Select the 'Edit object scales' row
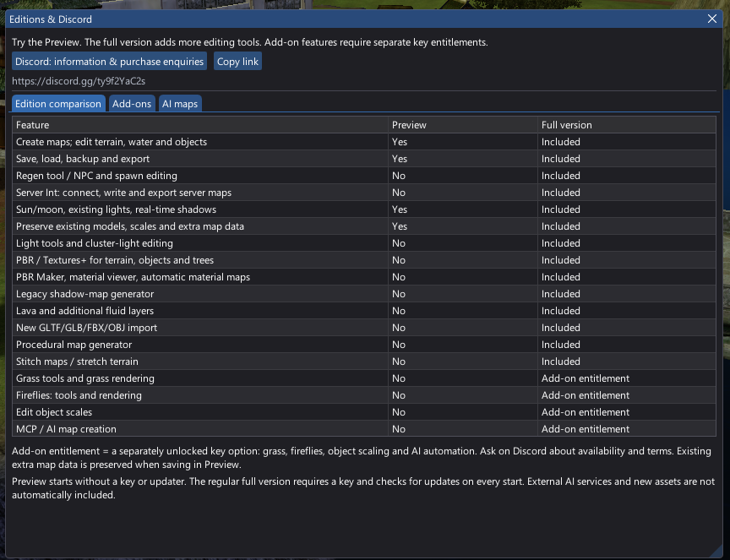 [364, 412]
